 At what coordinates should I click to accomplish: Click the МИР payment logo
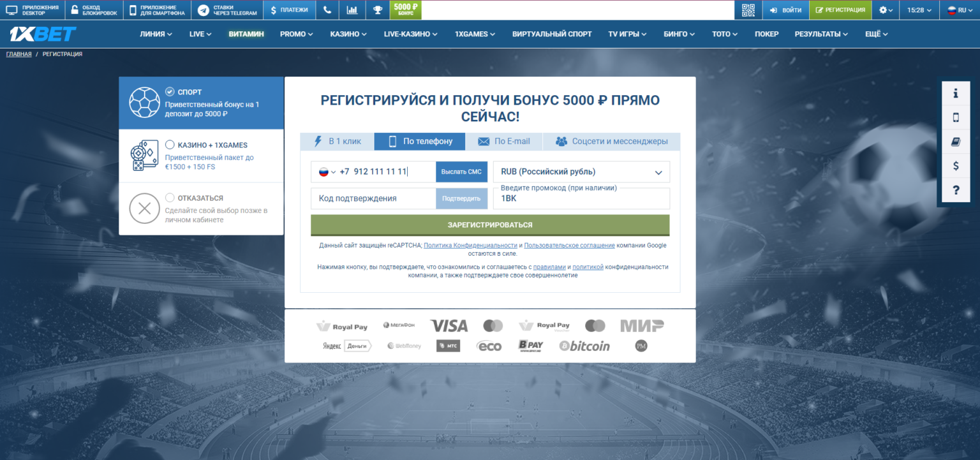tap(642, 326)
